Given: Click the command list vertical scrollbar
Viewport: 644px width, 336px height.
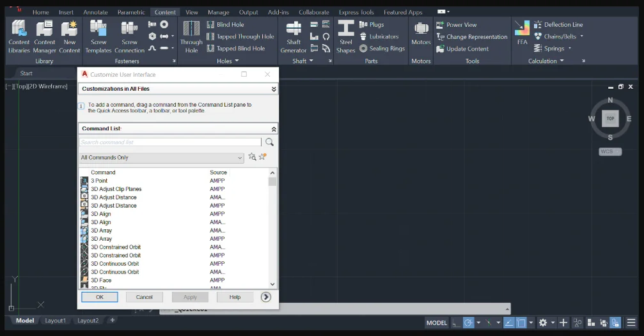Looking at the screenshot, I should tap(272, 230).
